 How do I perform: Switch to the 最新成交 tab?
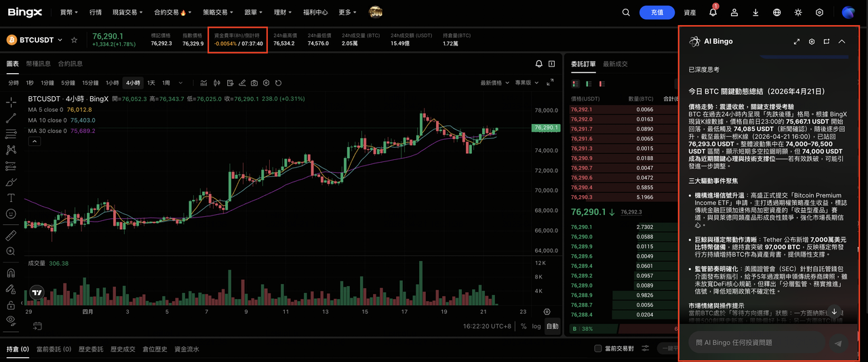[615, 64]
